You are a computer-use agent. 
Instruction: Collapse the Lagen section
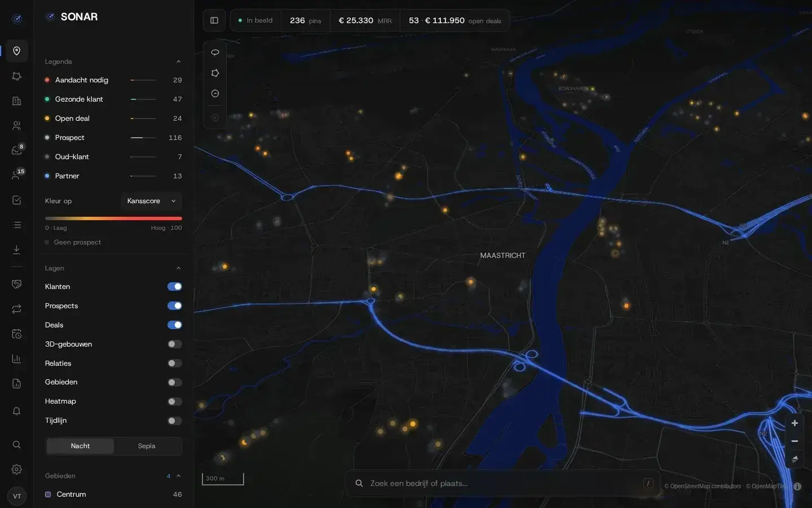coord(178,268)
